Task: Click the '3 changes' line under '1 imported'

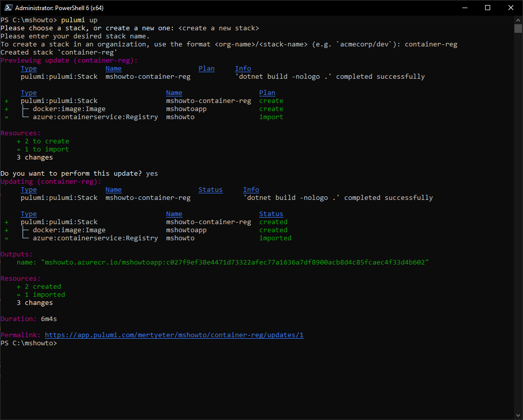Action: pos(35,303)
